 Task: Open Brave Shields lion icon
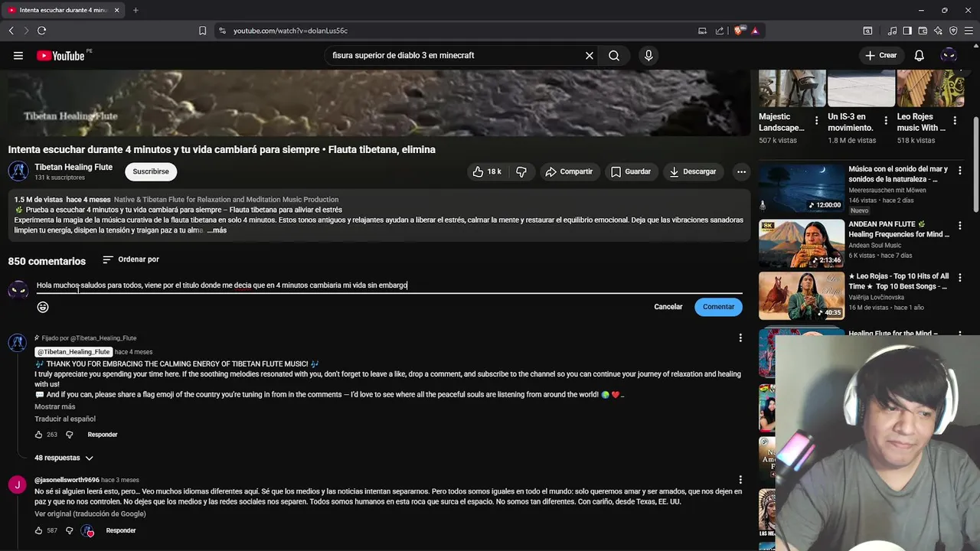point(738,31)
